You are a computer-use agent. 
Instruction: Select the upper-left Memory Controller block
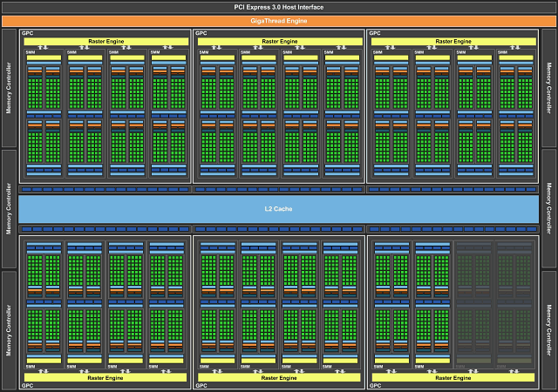[x=9, y=88]
